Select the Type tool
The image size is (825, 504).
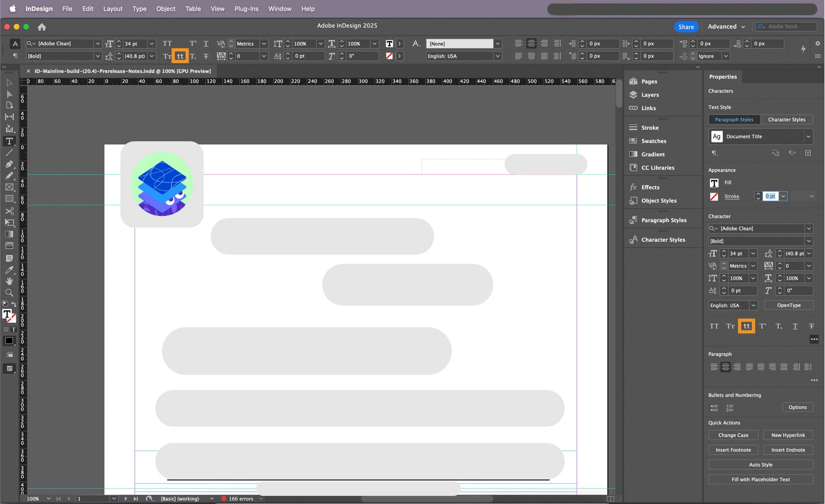tap(9, 141)
